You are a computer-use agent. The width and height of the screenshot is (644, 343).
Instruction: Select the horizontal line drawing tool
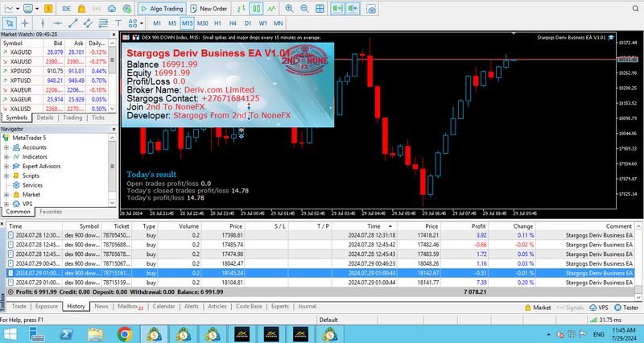[57, 23]
